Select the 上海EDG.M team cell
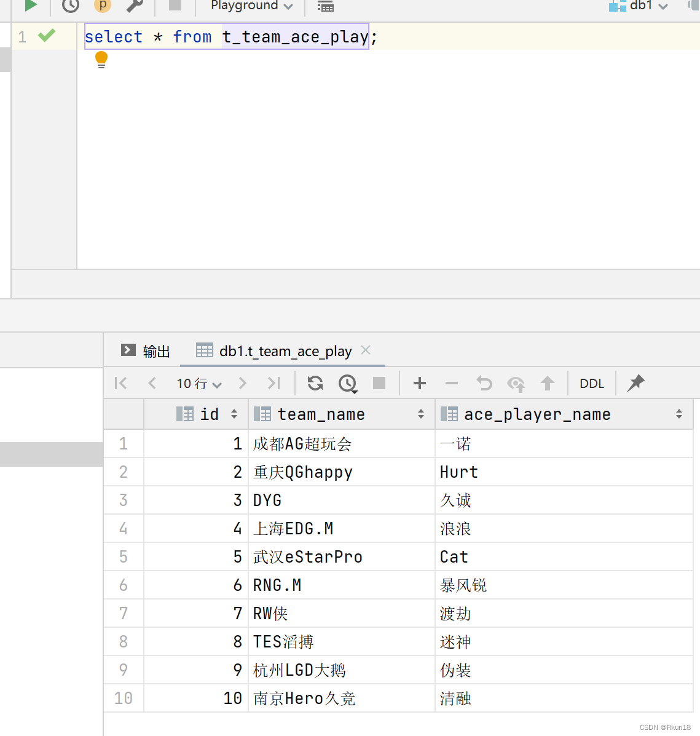This screenshot has height=736, width=700. (x=342, y=529)
